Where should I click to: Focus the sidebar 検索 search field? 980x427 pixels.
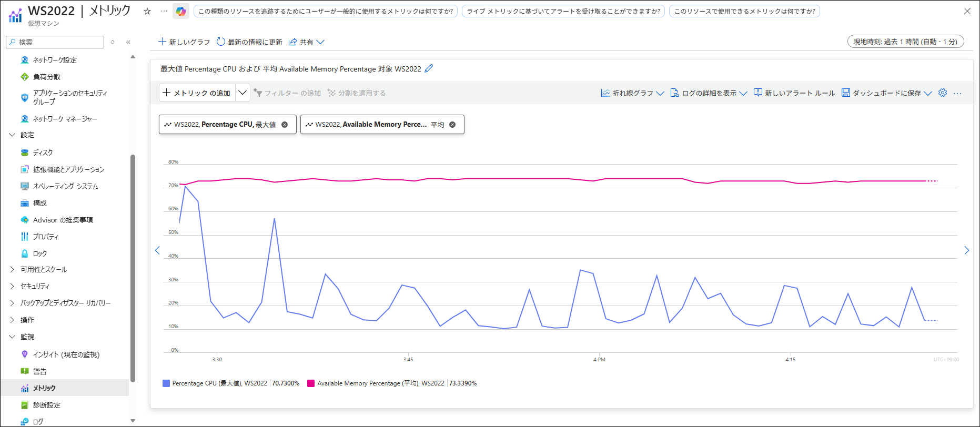55,42
